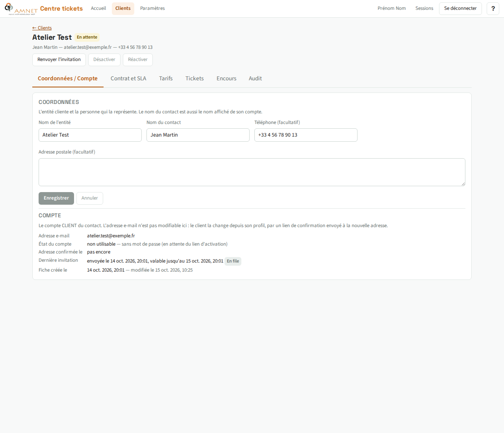Go to Accueil in the navigation

click(98, 8)
